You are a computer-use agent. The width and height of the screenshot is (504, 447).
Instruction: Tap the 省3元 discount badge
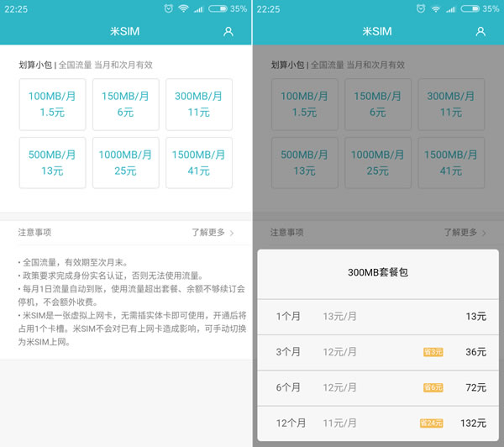(433, 352)
